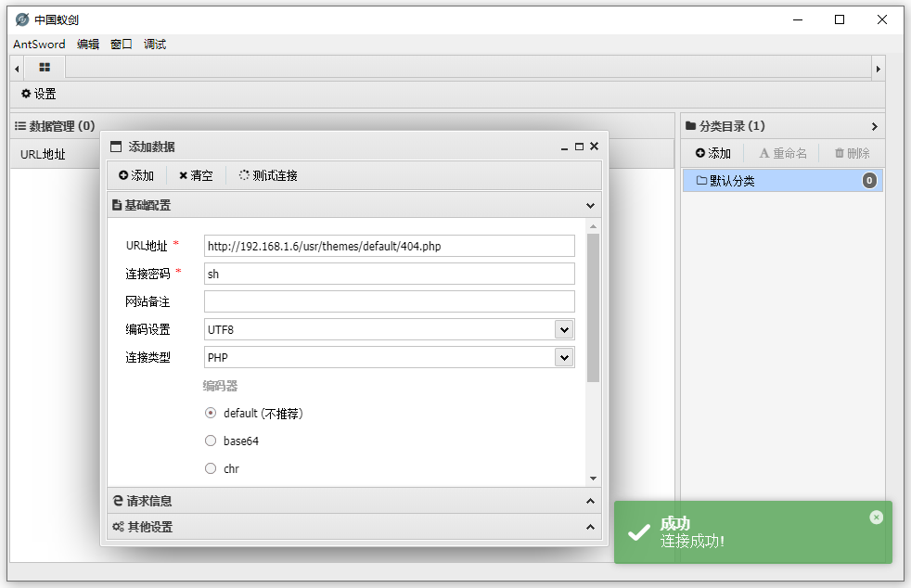
Task: Click the AntSword app logo in title bar
Action: 22,19
